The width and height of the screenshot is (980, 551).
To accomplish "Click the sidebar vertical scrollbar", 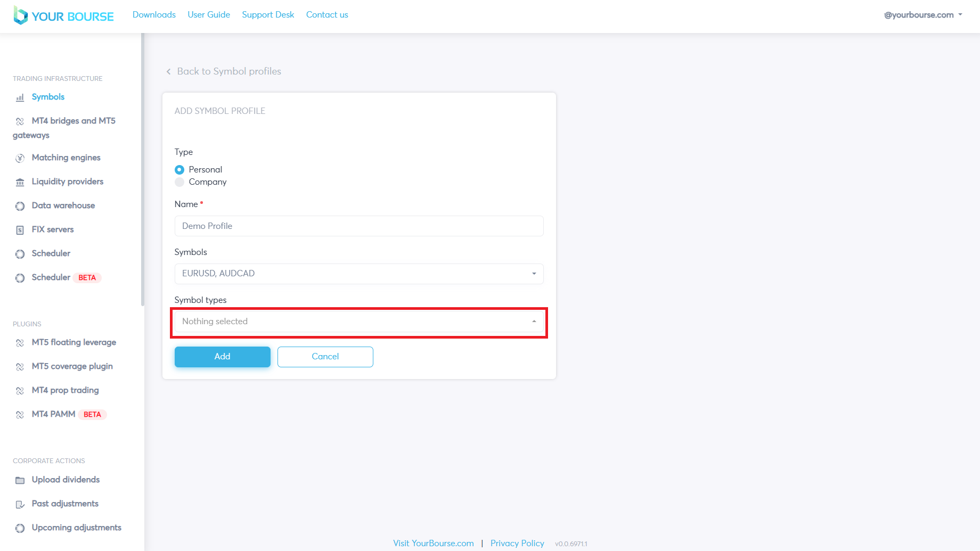I will pos(142,169).
